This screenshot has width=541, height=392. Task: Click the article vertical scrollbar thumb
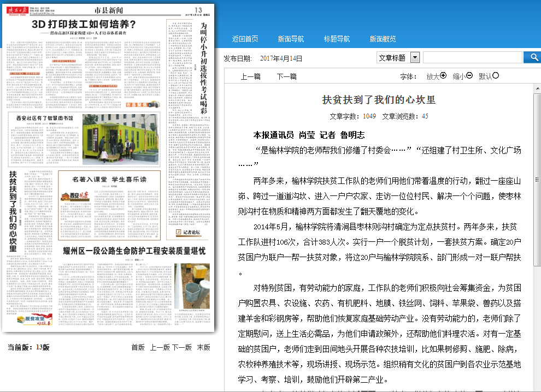tap(538, 179)
